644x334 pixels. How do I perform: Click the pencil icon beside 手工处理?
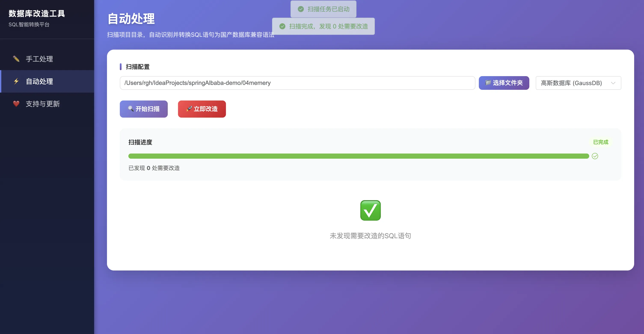click(x=16, y=59)
